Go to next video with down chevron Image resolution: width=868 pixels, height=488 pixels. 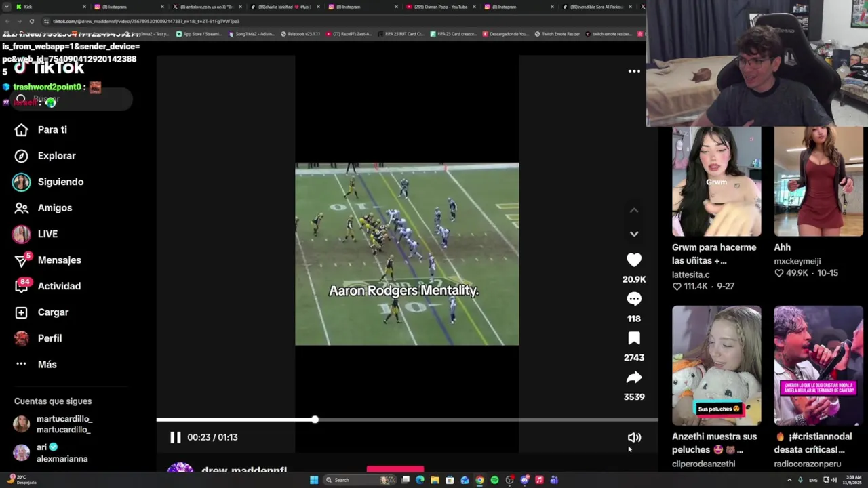[x=634, y=234]
